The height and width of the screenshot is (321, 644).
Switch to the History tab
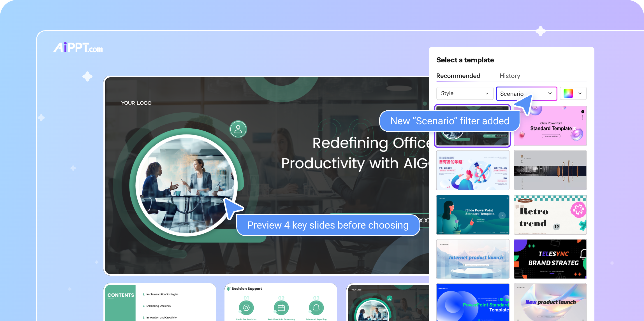tap(510, 76)
